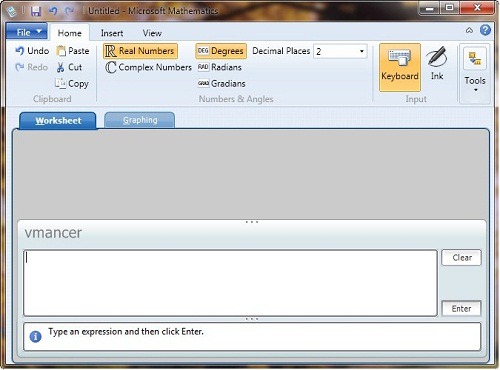Open the Decimal Places dropdown
This screenshot has width=500, height=370.
point(362,51)
